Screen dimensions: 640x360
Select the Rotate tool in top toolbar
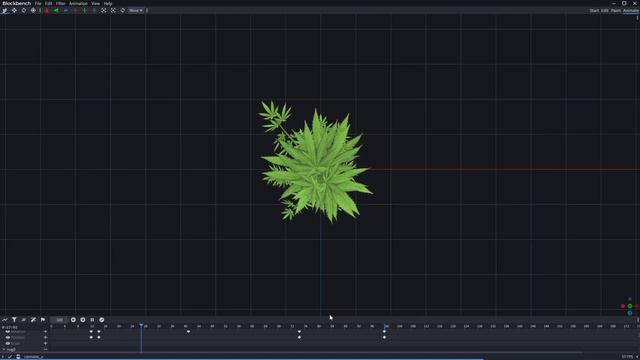[24, 10]
